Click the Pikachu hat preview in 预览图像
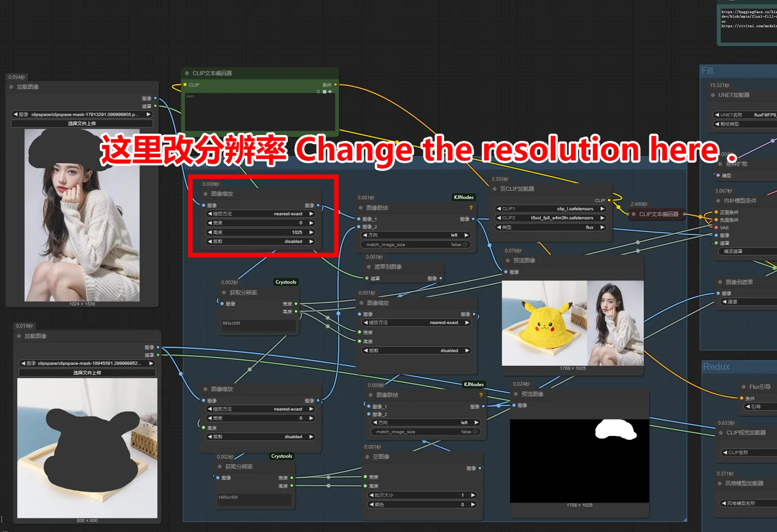This screenshot has width=777, height=532. 544,323
